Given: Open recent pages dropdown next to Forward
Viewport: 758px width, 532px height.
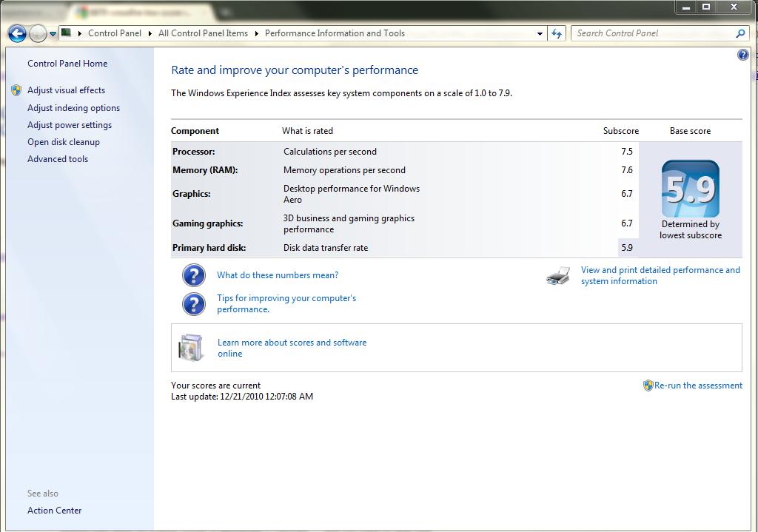Looking at the screenshot, I should 53,34.
